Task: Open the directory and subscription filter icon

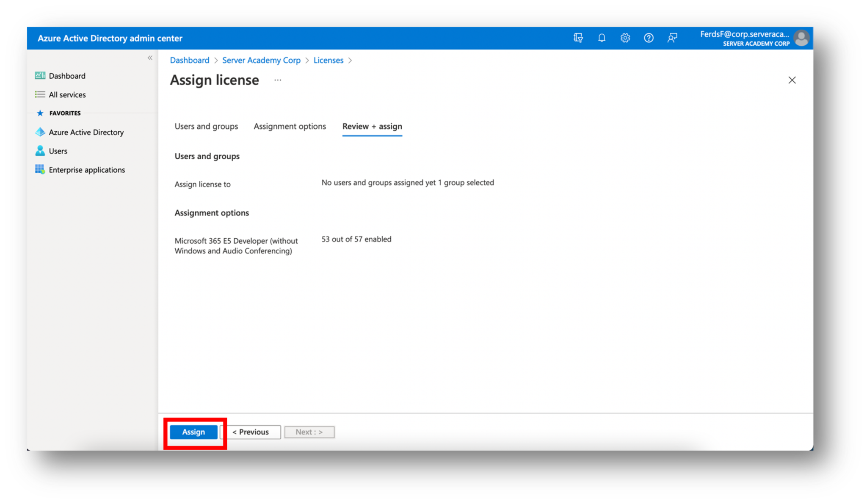Action: click(x=578, y=38)
